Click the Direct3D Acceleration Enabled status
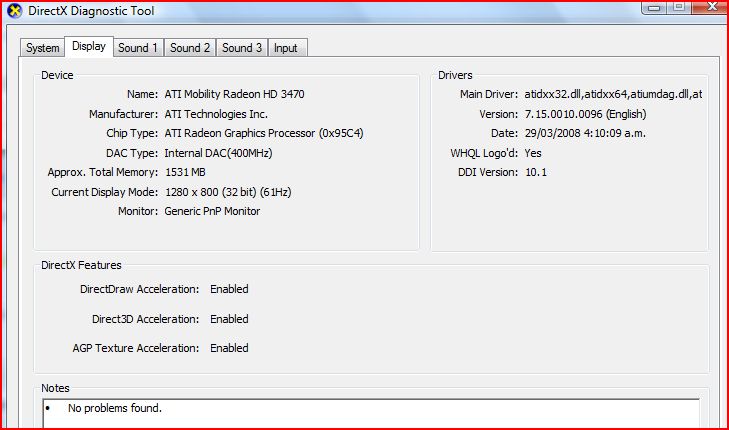729x430 pixels. (229, 319)
